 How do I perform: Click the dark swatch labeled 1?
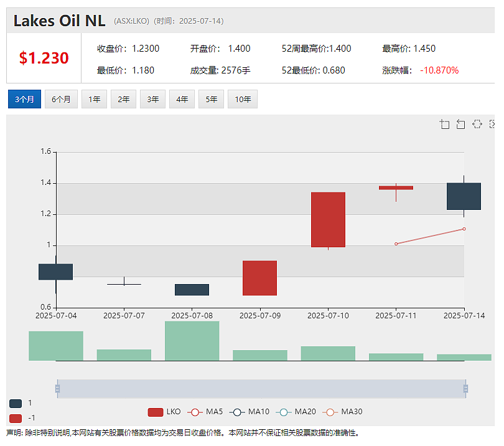point(16,404)
